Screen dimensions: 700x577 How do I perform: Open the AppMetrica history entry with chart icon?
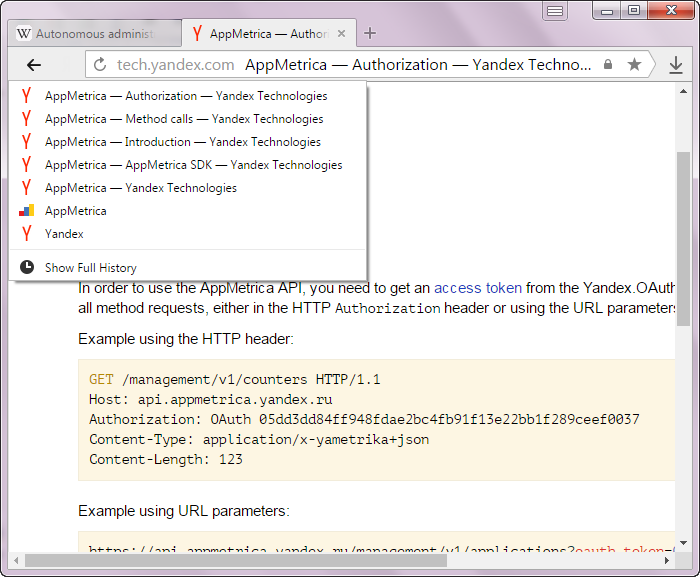pos(188,211)
